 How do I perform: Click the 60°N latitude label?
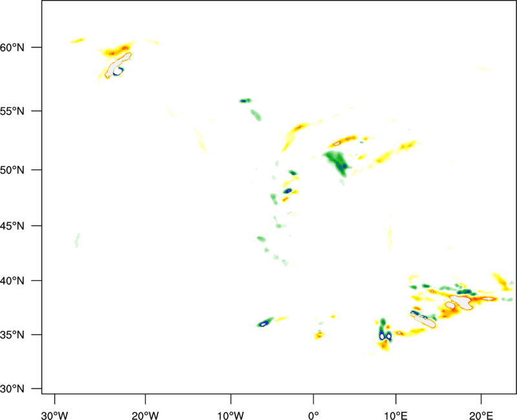tap(12, 47)
